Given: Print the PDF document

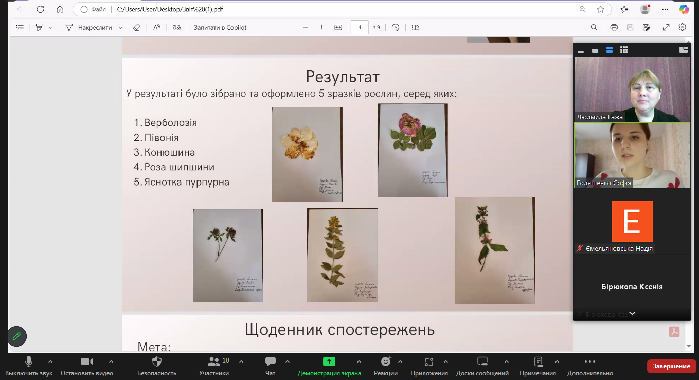Looking at the screenshot, I should (614, 27).
